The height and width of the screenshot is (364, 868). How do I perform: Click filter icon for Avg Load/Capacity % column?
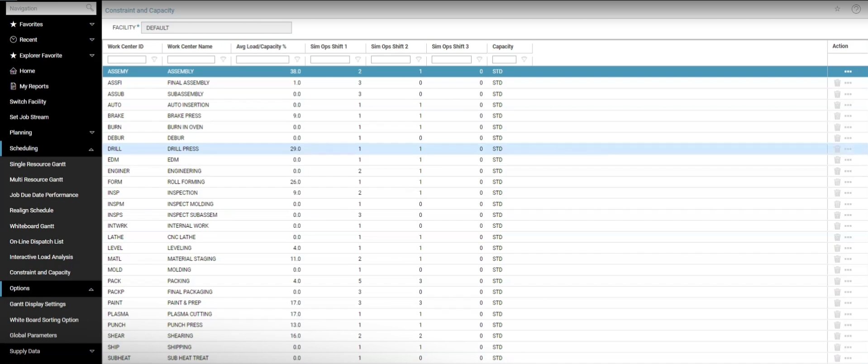point(297,59)
